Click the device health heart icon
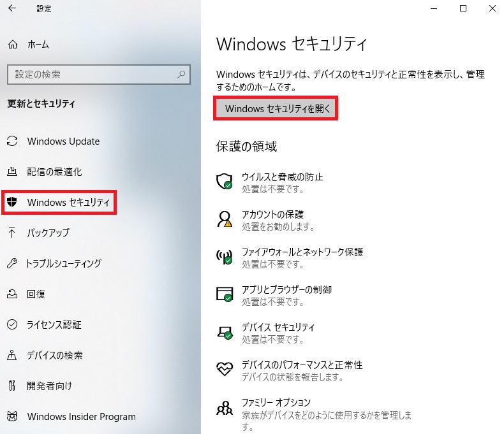The width and height of the screenshot is (504, 434). [x=225, y=368]
